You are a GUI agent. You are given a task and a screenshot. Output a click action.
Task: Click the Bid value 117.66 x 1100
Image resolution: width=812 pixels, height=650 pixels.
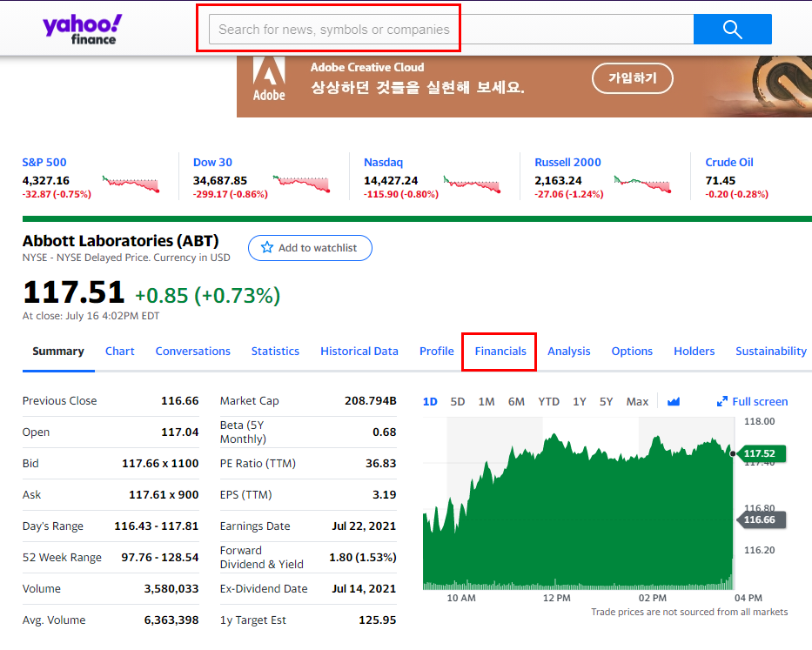pos(160,463)
